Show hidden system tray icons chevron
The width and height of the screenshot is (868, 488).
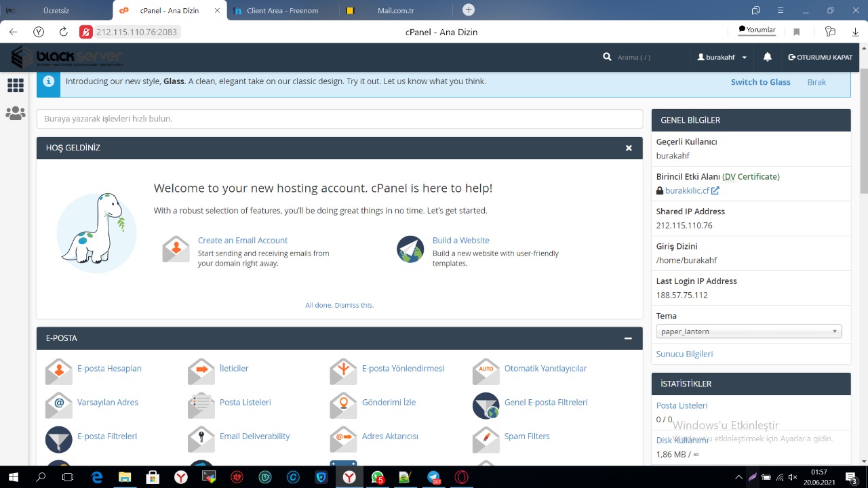pos(738,477)
